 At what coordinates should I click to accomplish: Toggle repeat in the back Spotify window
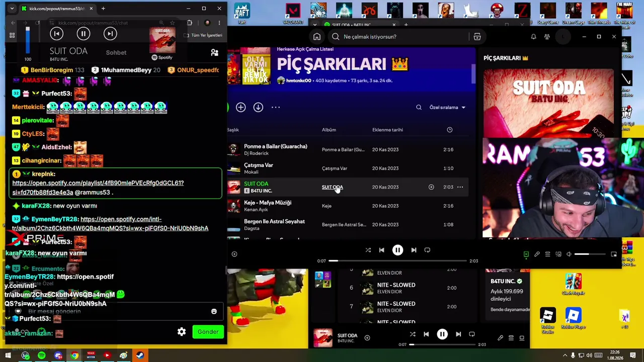click(472, 334)
